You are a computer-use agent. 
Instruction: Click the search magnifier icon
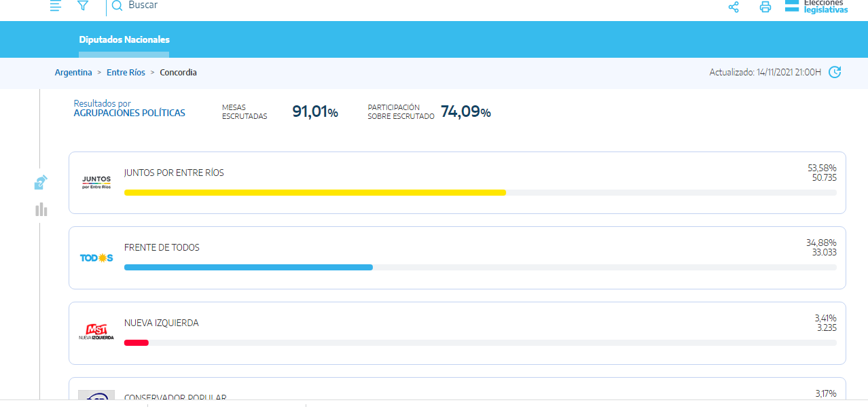(x=117, y=5)
